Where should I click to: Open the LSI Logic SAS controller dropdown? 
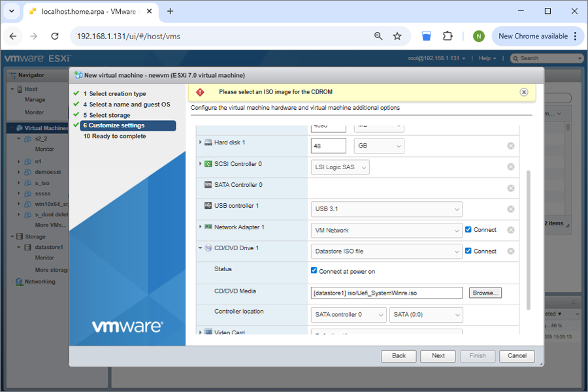[340, 167]
